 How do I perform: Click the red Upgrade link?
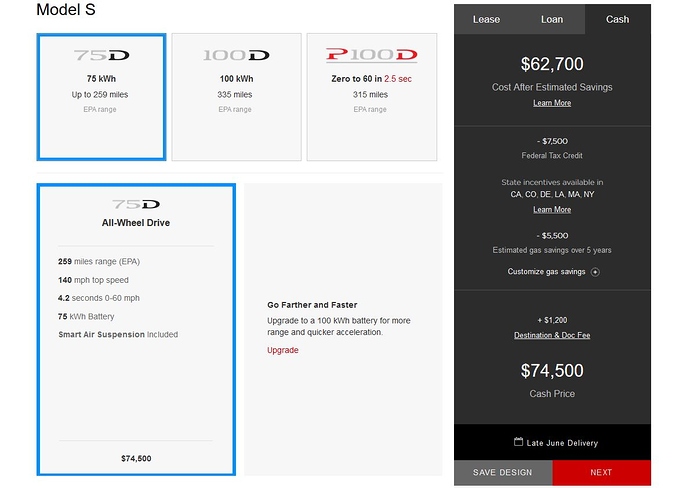[283, 350]
